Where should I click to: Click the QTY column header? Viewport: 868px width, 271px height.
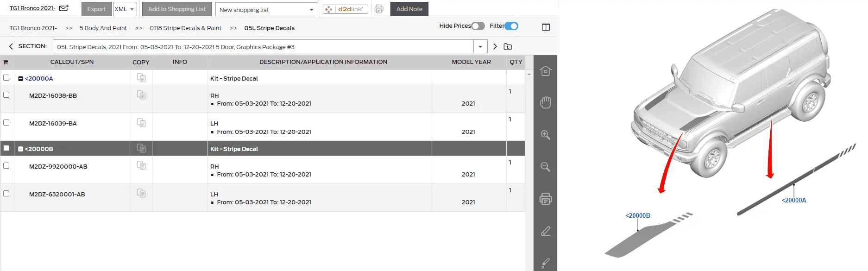click(x=516, y=62)
